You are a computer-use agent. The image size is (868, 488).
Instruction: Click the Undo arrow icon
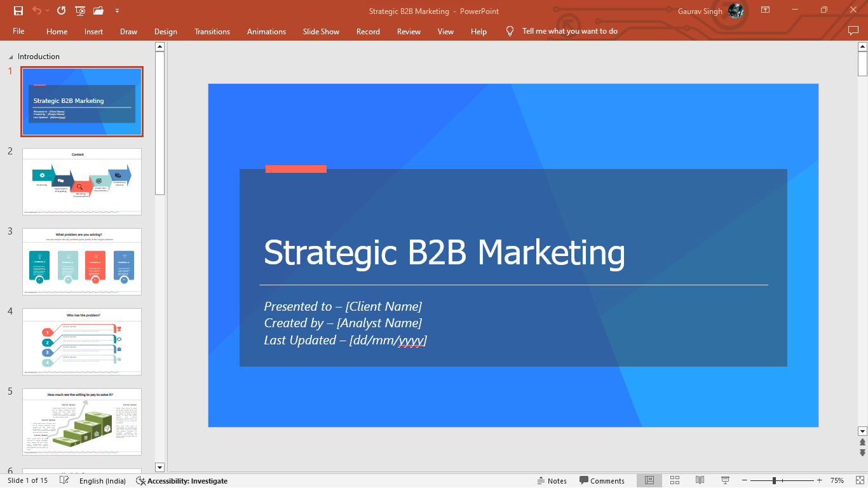coord(36,11)
